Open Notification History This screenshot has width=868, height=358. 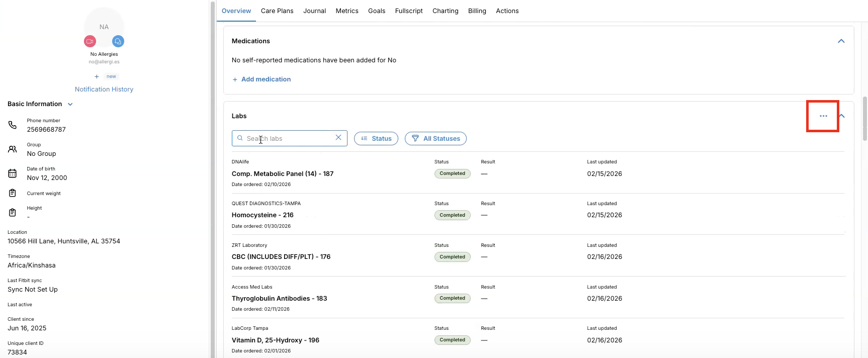104,89
